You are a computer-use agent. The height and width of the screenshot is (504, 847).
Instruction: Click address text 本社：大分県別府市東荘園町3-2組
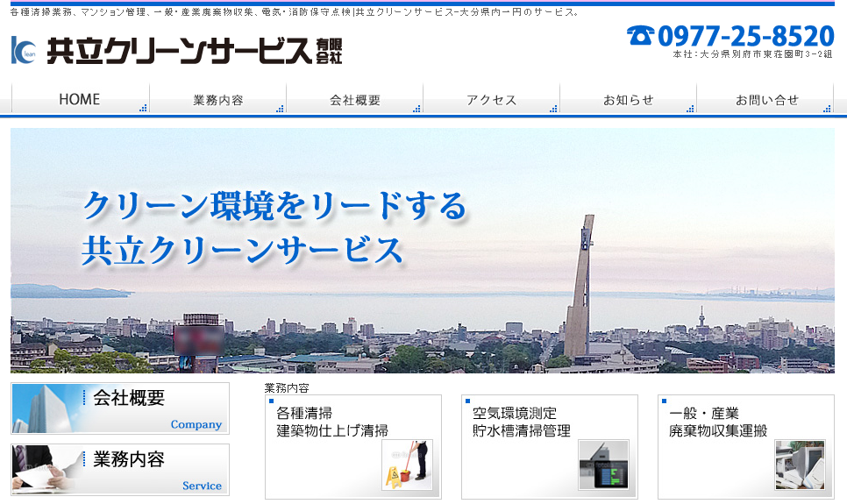pos(752,54)
